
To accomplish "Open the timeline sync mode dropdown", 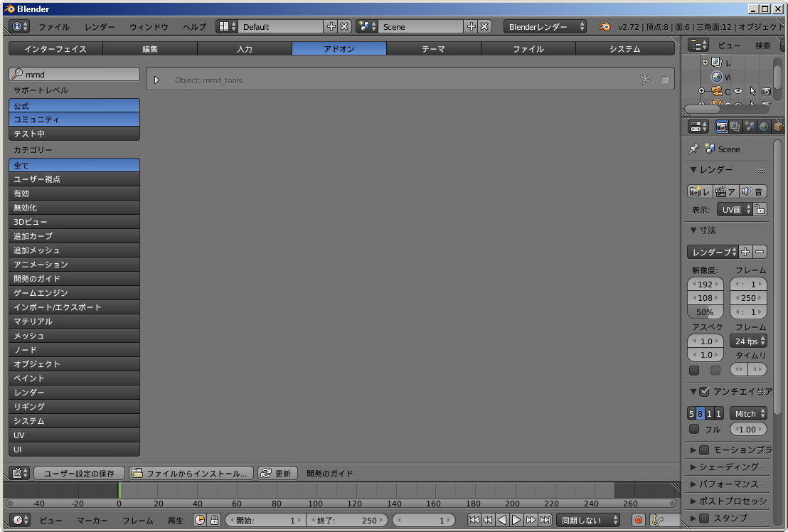I will pos(588,520).
